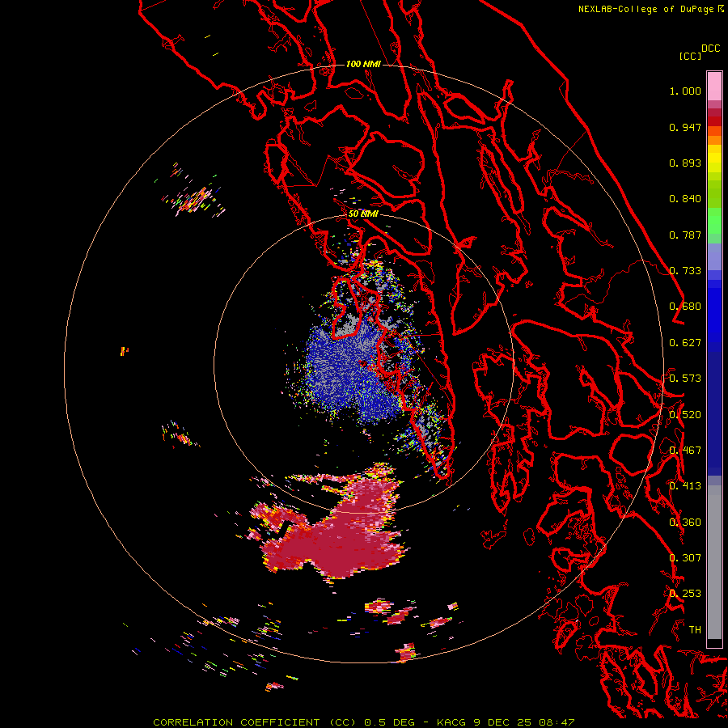Click the 0.947 legend value
This screenshot has width=728, height=728.
685,127
